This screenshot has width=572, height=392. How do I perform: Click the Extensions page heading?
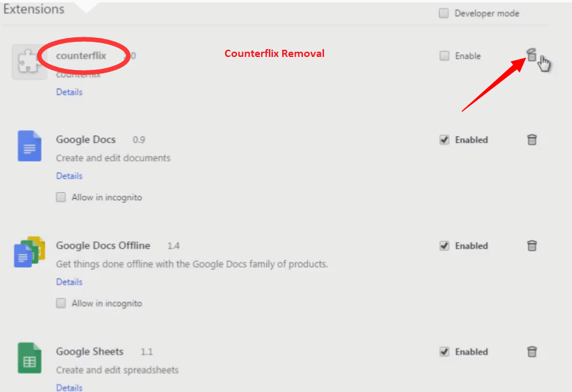pos(34,9)
